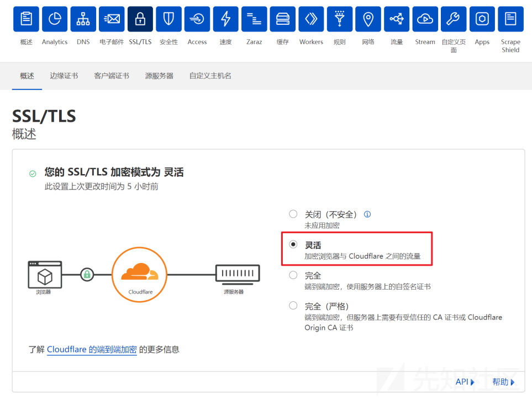Open the Workers icon
532x399 pixels.
tap(311, 19)
